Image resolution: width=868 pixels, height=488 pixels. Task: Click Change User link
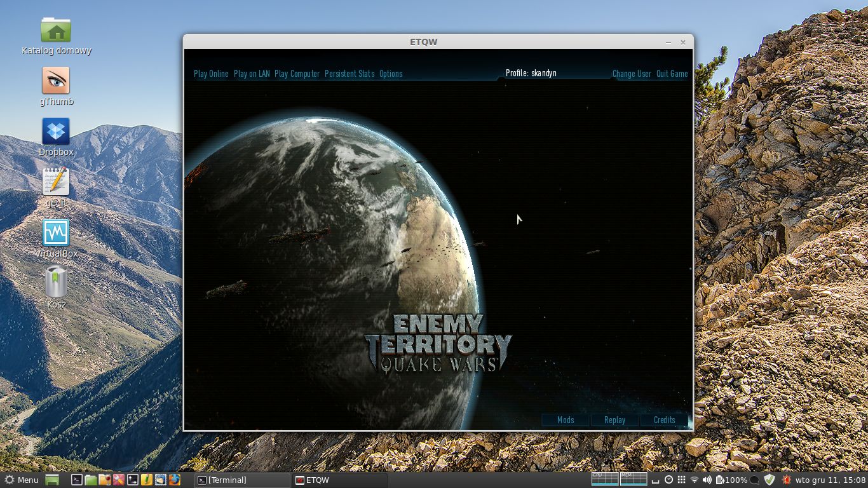click(632, 74)
